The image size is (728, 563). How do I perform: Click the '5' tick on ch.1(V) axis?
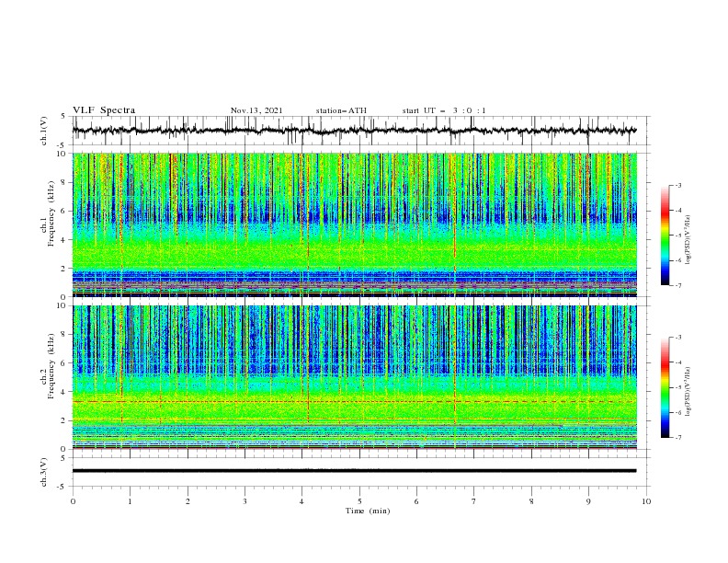64,116
